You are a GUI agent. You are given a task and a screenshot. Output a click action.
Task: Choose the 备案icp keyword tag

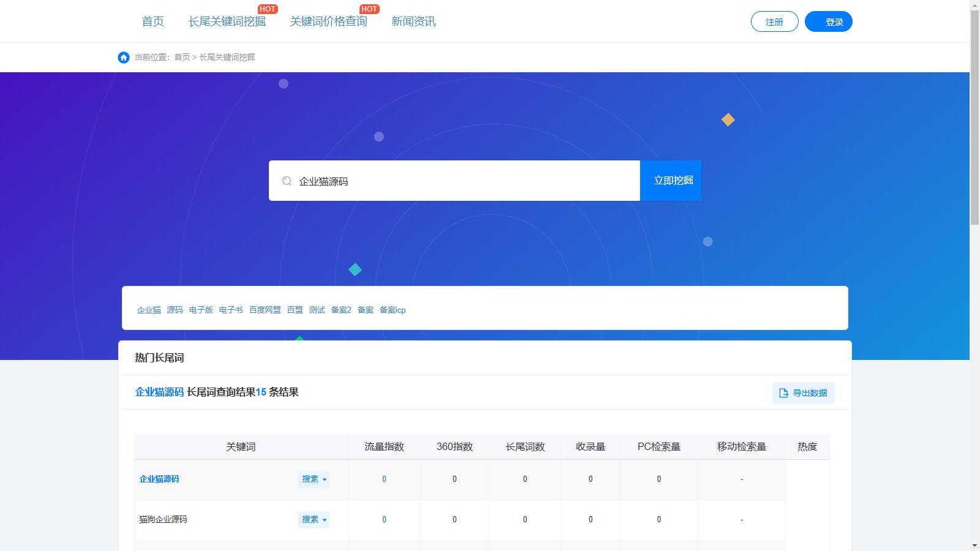[x=392, y=310]
